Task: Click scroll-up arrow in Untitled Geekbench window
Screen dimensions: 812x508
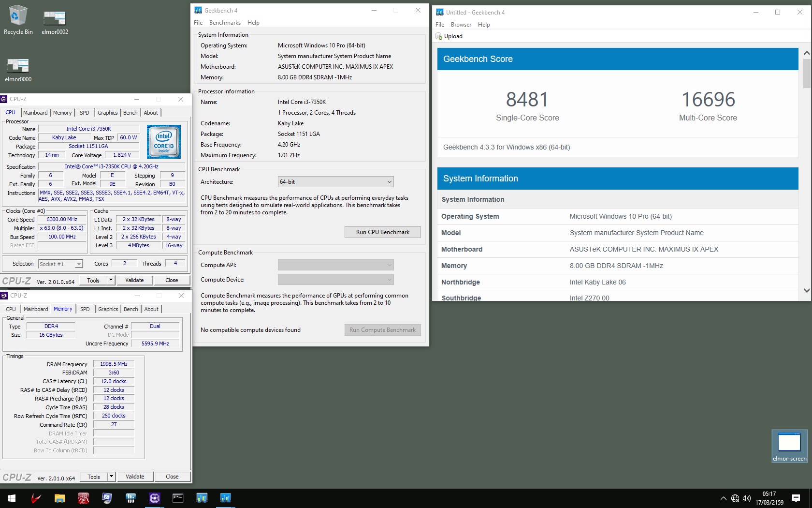Action: 807,53
